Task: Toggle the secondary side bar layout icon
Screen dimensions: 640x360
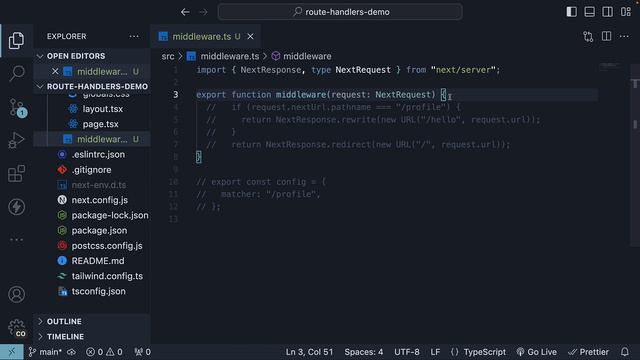Action: [x=607, y=12]
